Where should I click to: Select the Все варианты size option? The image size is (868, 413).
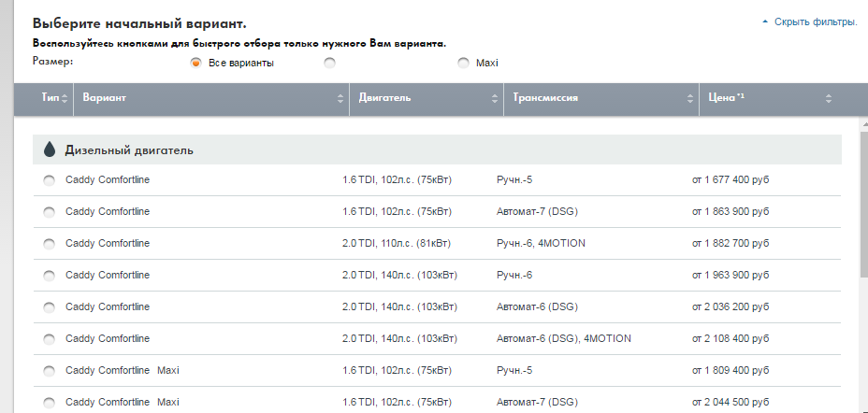(195, 63)
